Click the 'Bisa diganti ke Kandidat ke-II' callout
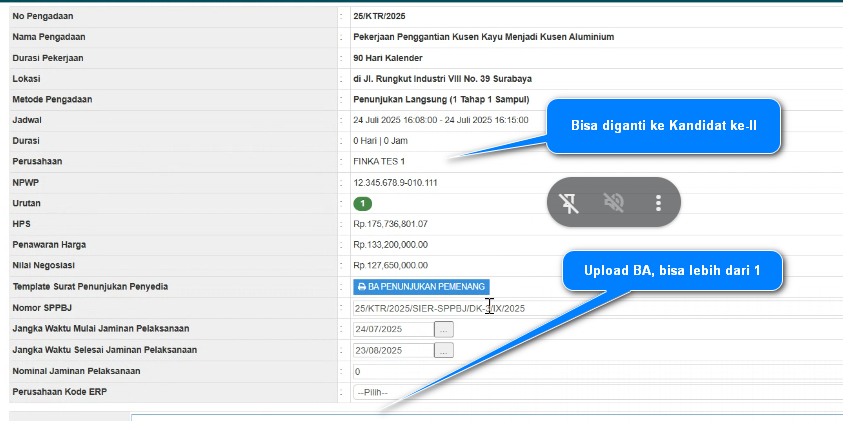843x421 pixels. [663, 126]
